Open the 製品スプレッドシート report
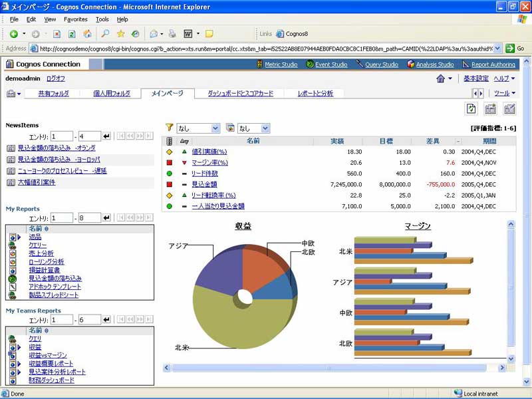Viewport: 532px width, 399px height. [54, 295]
